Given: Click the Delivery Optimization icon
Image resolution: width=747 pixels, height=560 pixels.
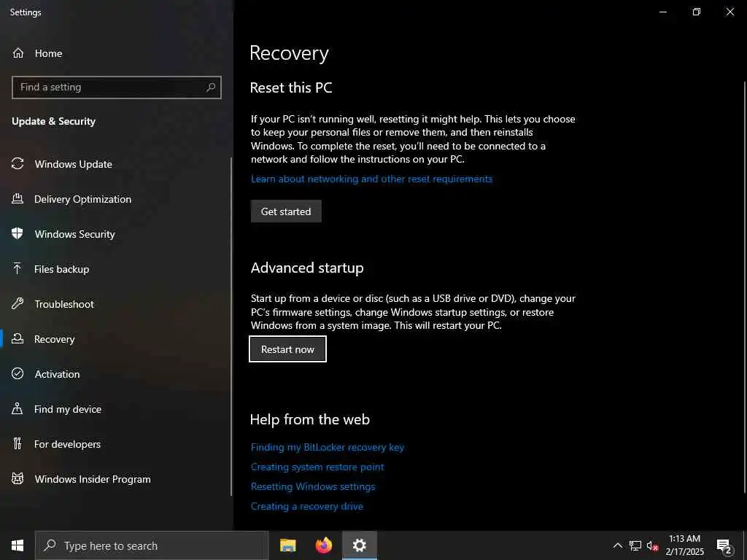Looking at the screenshot, I should tap(18, 199).
